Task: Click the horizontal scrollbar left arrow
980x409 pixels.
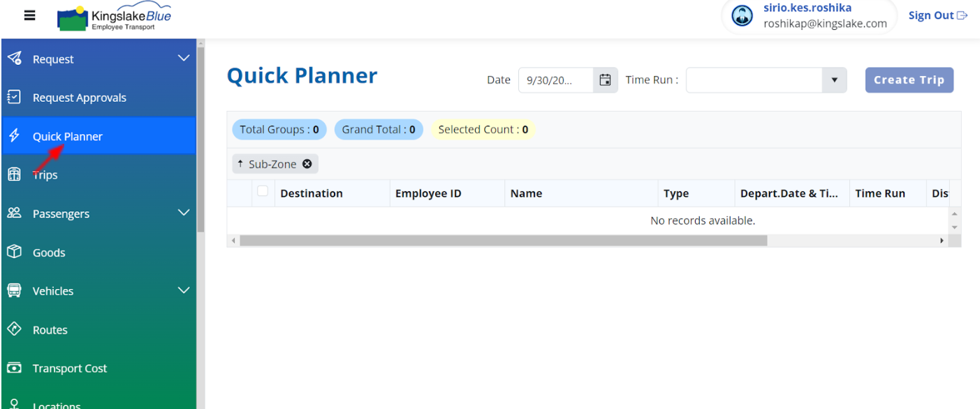Action: coord(233,241)
